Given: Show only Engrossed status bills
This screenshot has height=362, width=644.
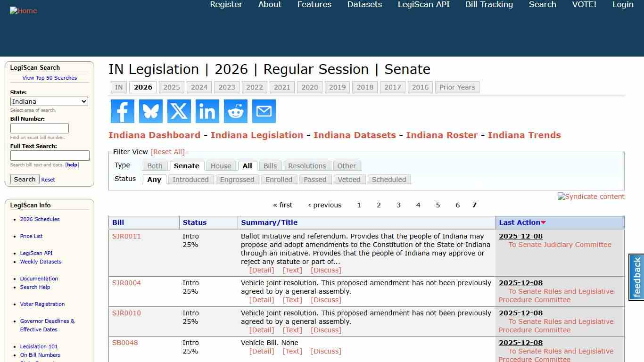Looking at the screenshot, I should (237, 180).
